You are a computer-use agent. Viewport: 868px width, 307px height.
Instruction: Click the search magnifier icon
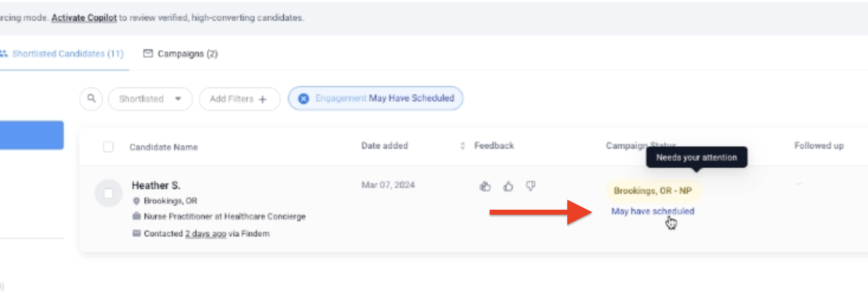point(91,98)
